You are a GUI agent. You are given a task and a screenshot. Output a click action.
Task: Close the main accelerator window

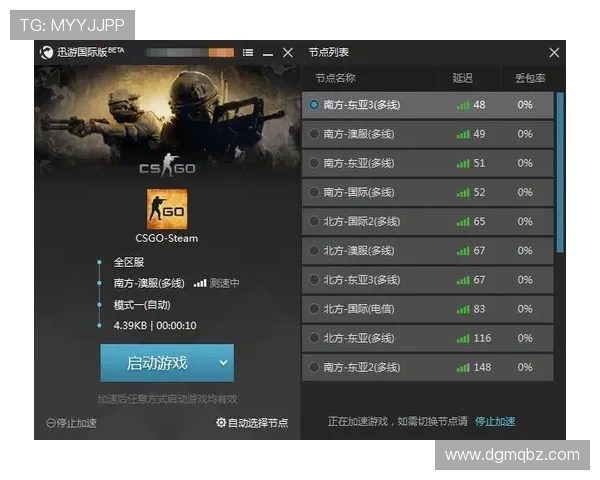tap(288, 52)
